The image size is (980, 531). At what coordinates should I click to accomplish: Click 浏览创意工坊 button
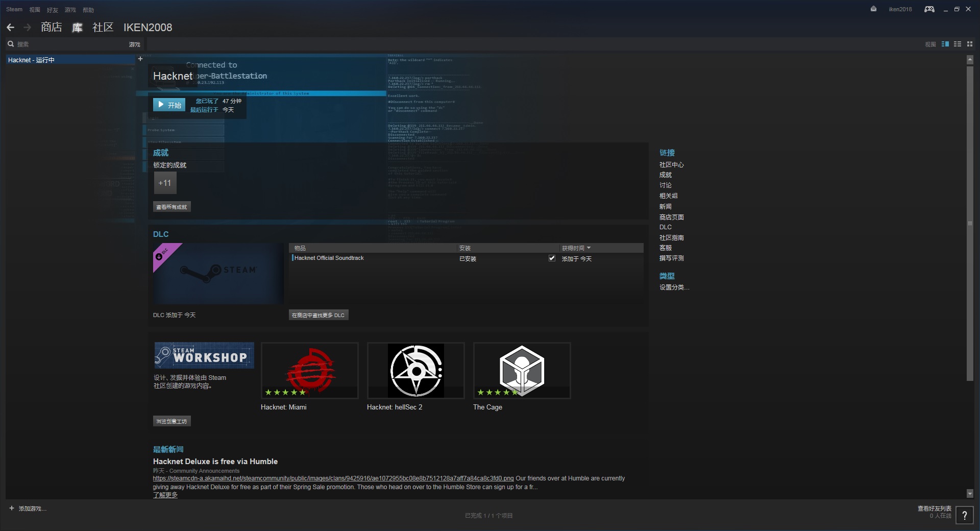click(x=172, y=421)
